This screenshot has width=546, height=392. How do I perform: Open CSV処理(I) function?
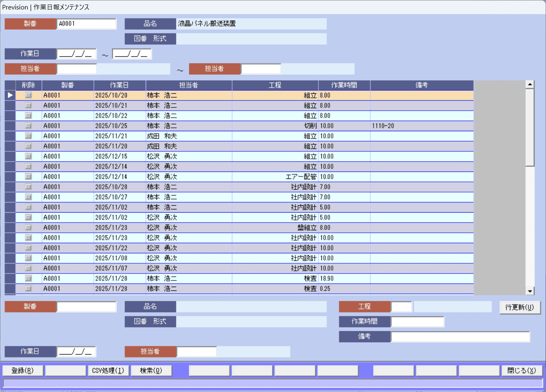[x=108, y=371]
